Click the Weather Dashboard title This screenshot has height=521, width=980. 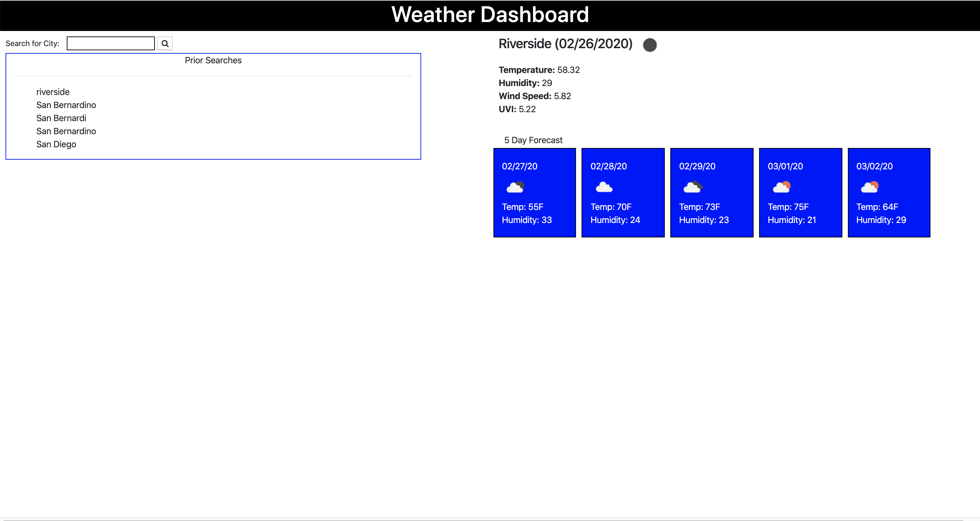coord(490,15)
